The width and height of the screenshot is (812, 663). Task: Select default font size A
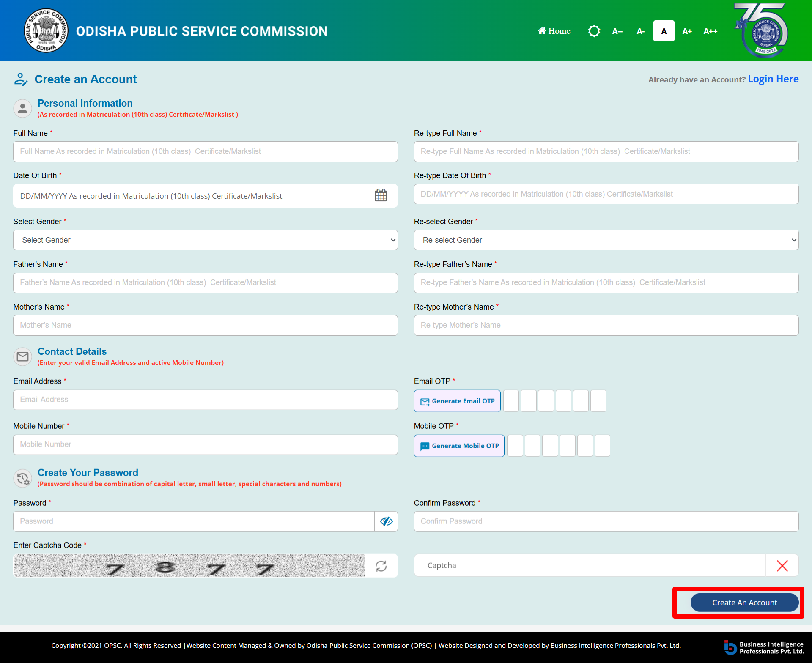(x=664, y=31)
